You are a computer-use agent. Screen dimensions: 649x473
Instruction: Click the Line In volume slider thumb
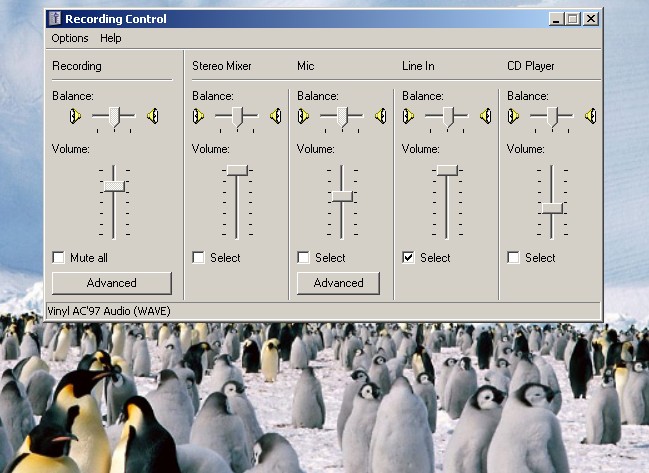[447, 170]
